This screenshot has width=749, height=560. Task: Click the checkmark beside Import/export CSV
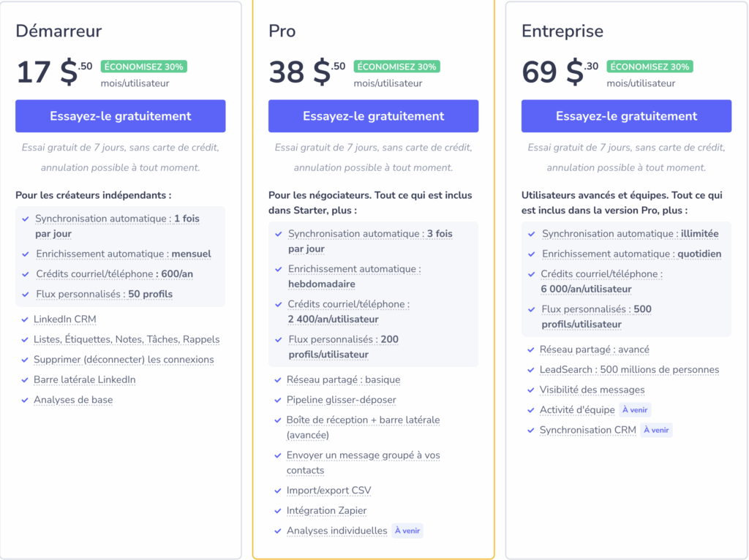click(x=278, y=491)
